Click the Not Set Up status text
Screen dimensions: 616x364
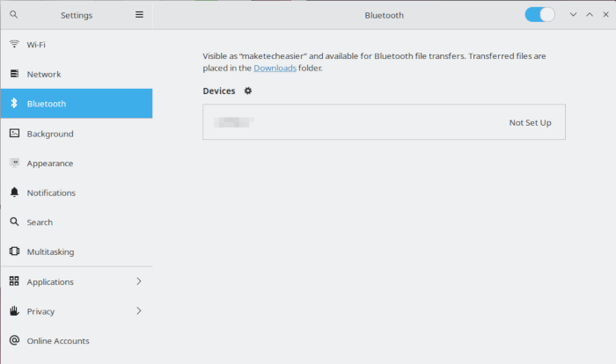(x=530, y=122)
